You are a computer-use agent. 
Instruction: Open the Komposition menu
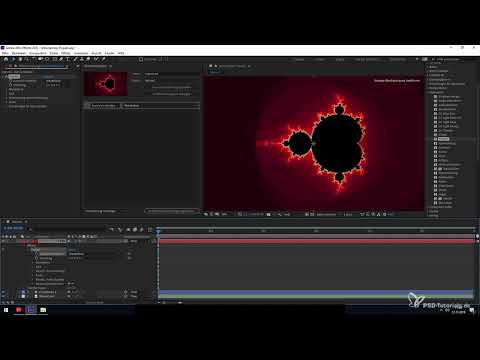pyautogui.click(x=38, y=53)
